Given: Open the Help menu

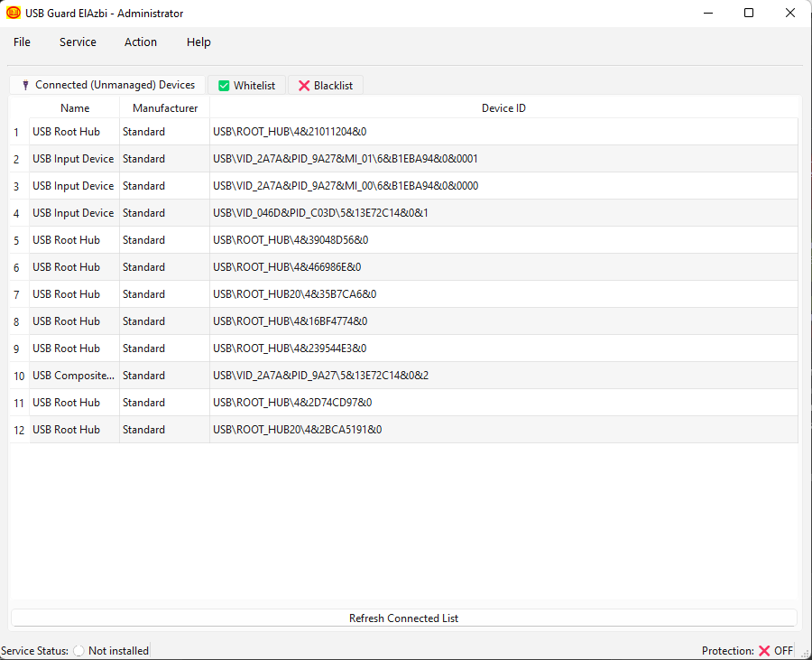Looking at the screenshot, I should pyautogui.click(x=198, y=42).
